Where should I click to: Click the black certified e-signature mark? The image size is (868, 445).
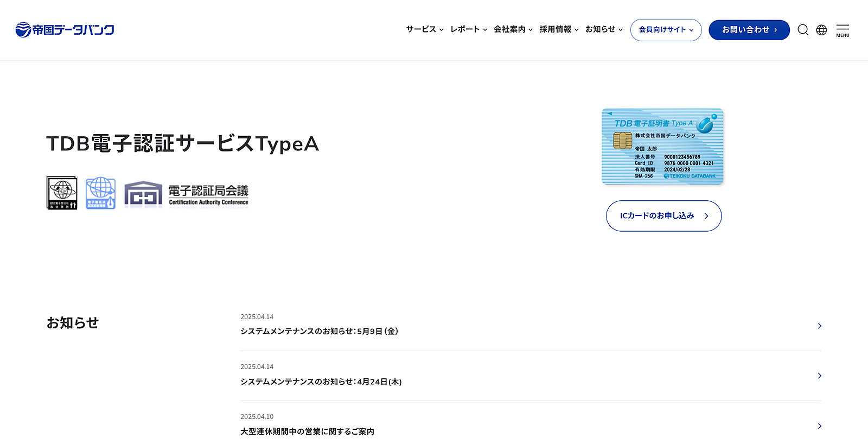tap(62, 193)
